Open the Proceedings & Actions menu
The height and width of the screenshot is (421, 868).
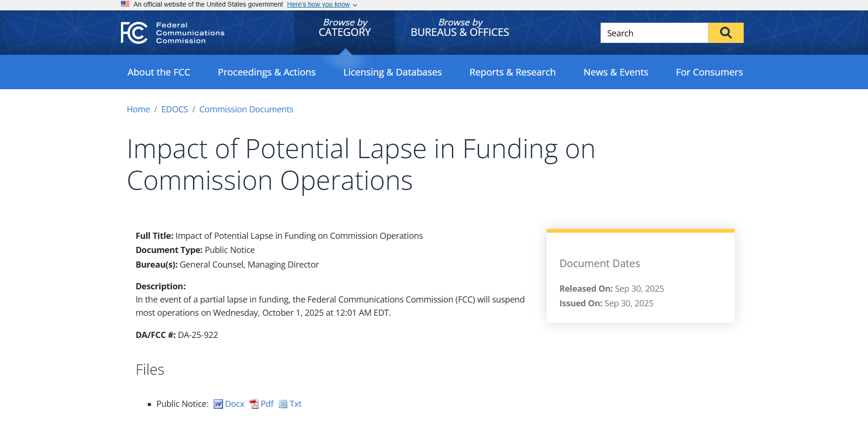pos(266,72)
